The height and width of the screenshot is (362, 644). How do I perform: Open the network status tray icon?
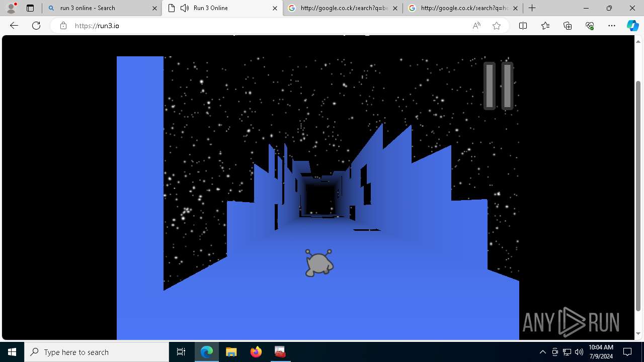(x=567, y=352)
